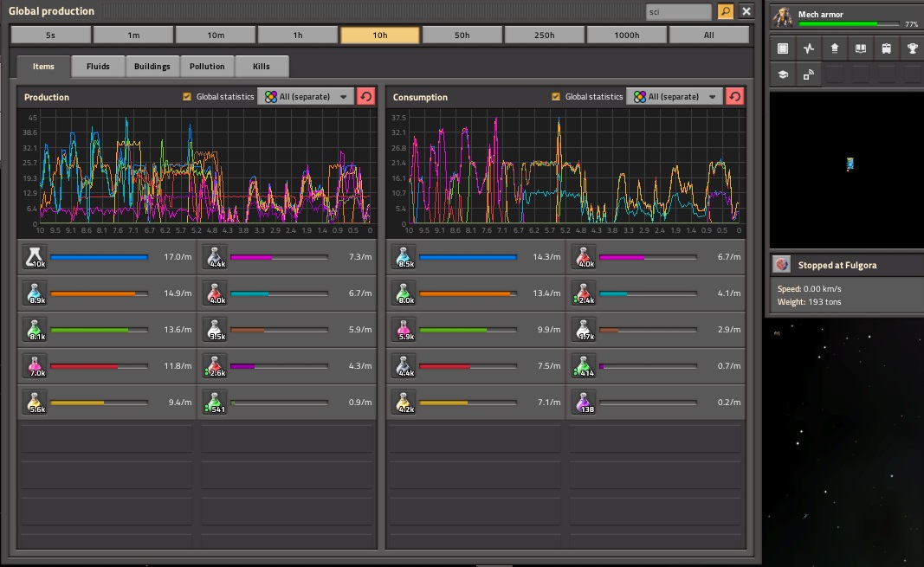Click the dashed square shortcut icon
This screenshot has width=924, height=567.
pyautogui.click(x=783, y=48)
